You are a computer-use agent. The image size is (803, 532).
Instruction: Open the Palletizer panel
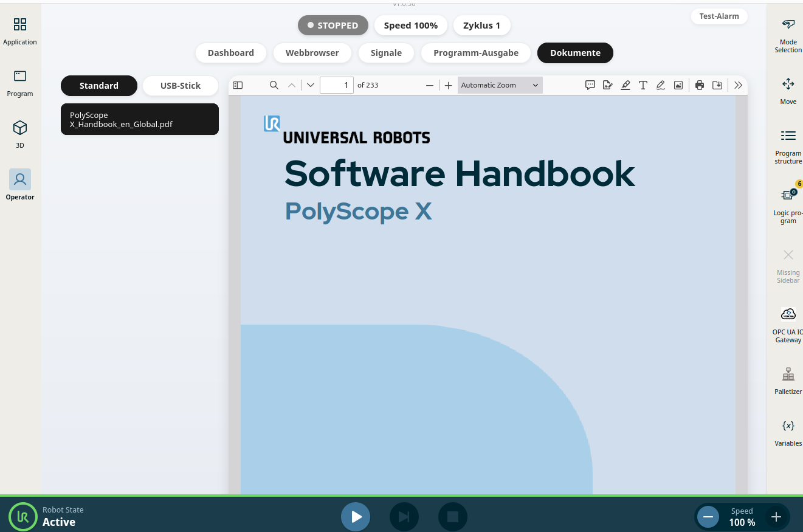(788, 381)
